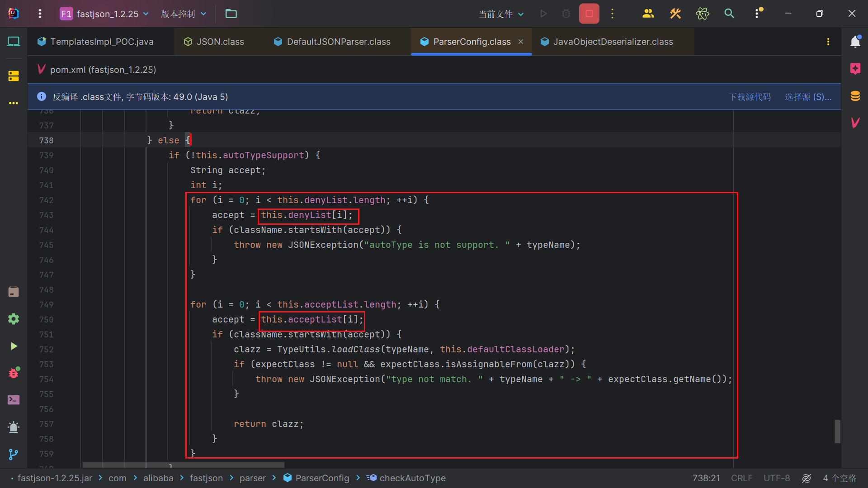
Task: Open Search Everywhere magnifier
Action: (729, 14)
